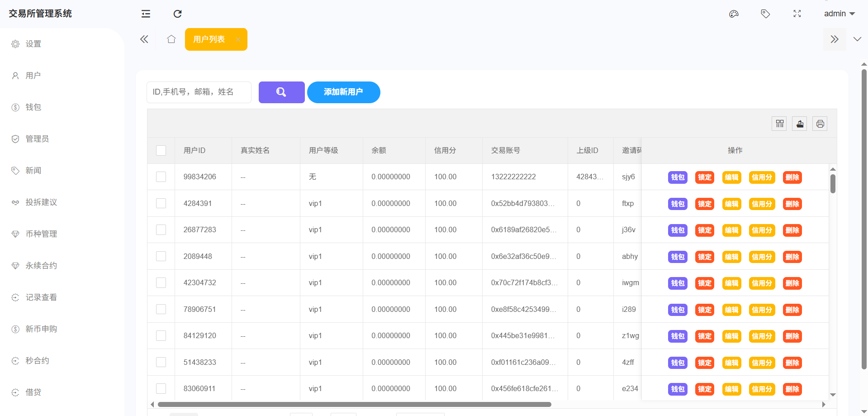Click the 添加新用户 button
This screenshot has height=416, width=868.
tap(343, 92)
